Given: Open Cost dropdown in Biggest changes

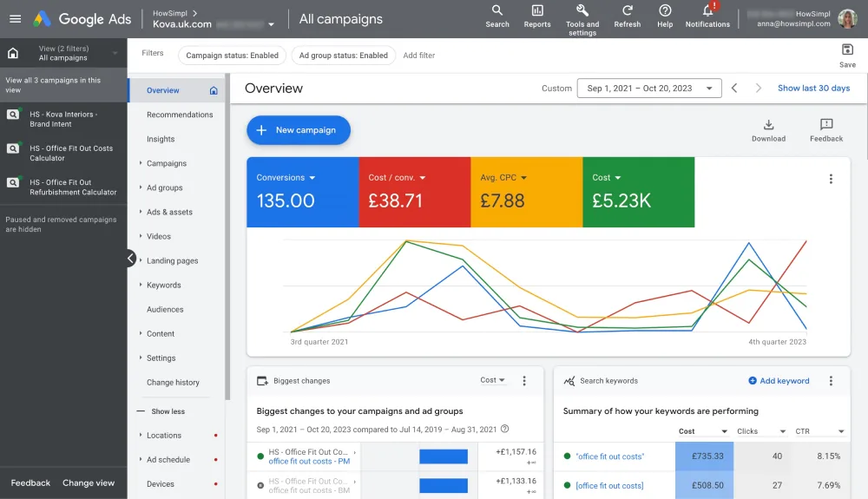Looking at the screenshot, I should point(492,380).
